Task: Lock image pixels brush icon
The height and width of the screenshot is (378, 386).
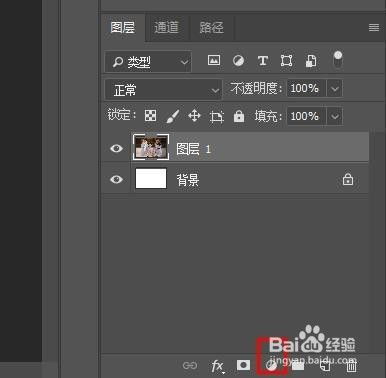Action: pos(173,116)
